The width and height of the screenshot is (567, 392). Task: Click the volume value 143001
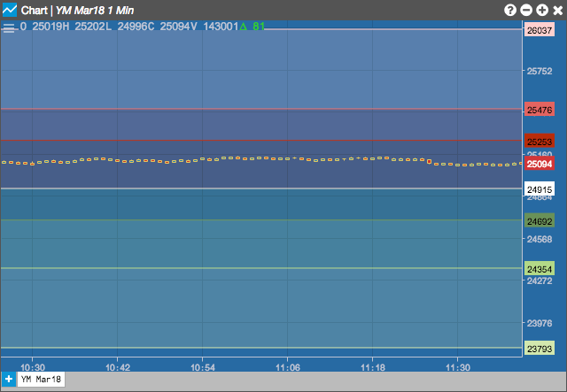click(x=221, y=27)
